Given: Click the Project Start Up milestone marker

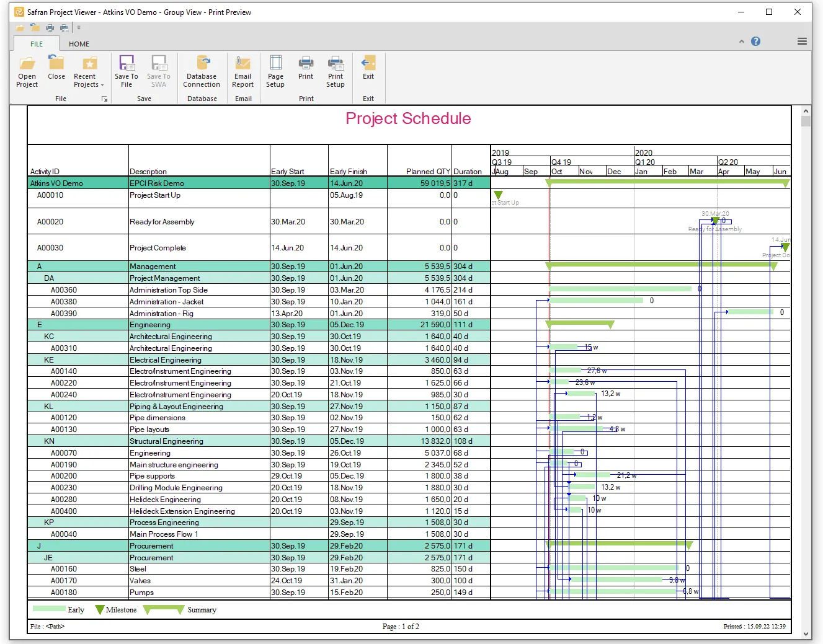Looking at the screenshot, I should 498,195.
